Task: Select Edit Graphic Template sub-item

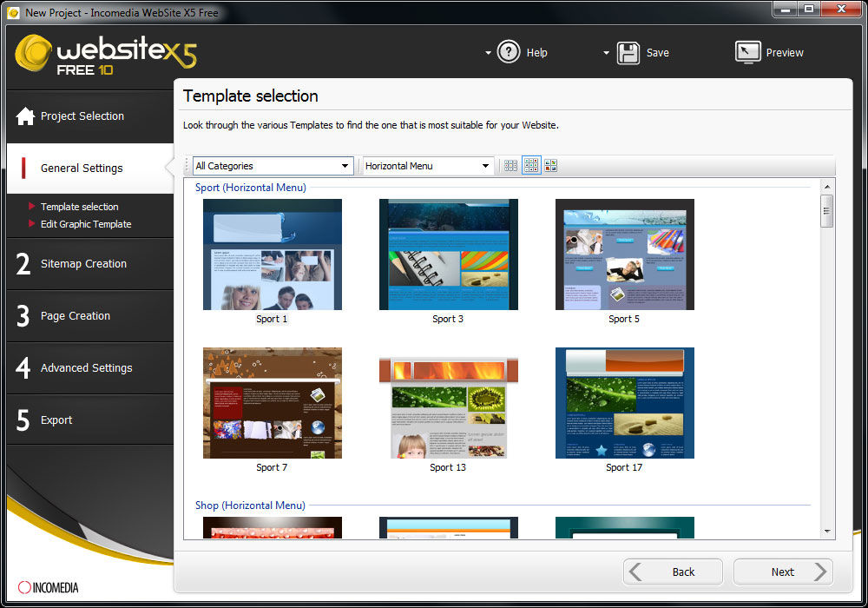Action: pyautogui.click(x=86, y=224)
